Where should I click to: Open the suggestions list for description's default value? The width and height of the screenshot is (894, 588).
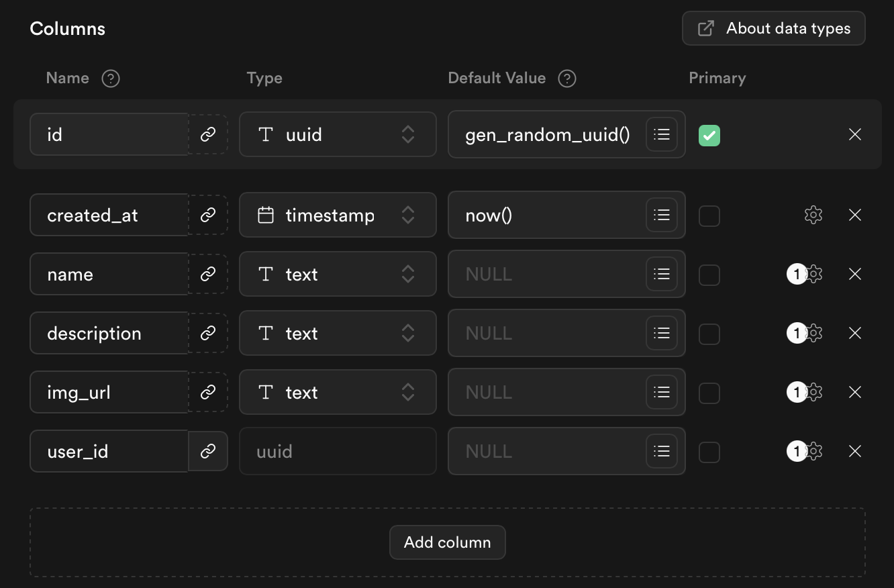(x=661, y=333)
